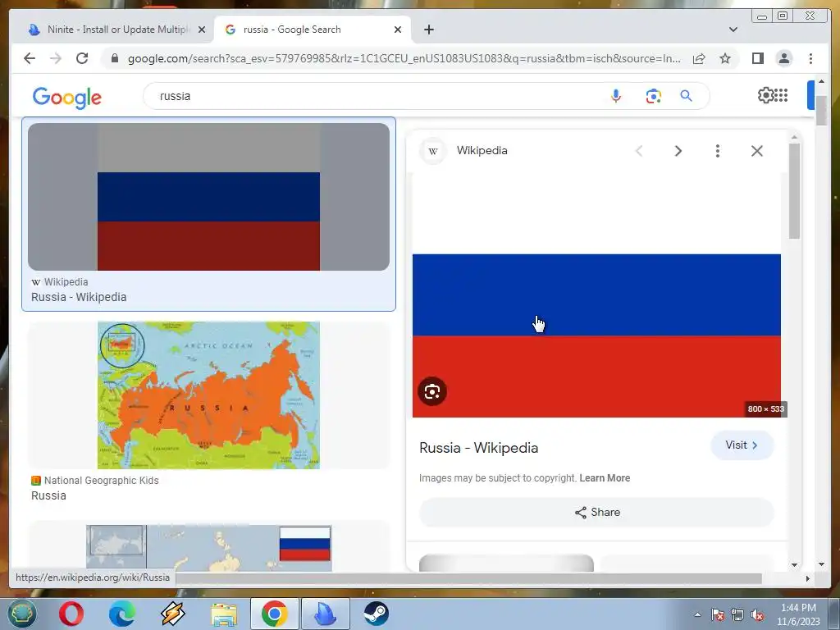Open the Google apps grid
Screen dimensions: 840x630
[x=781, y=95]
